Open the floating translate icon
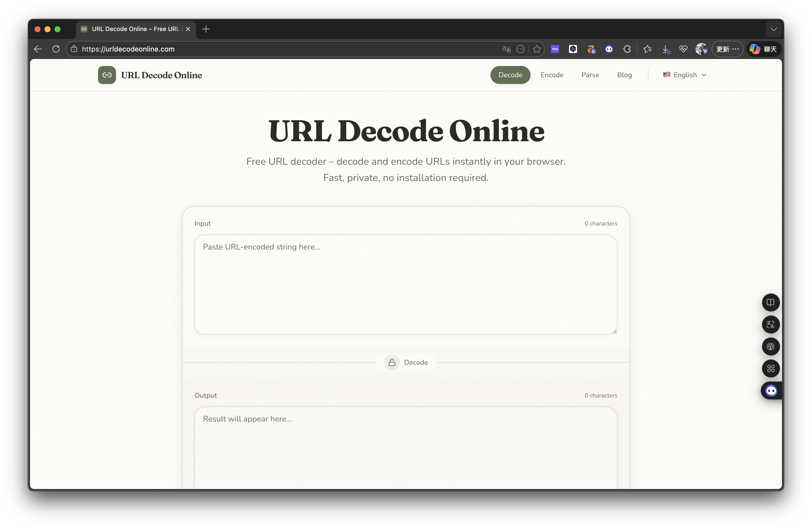Viewport: 812px width, 528px height. tap(771, 324)
